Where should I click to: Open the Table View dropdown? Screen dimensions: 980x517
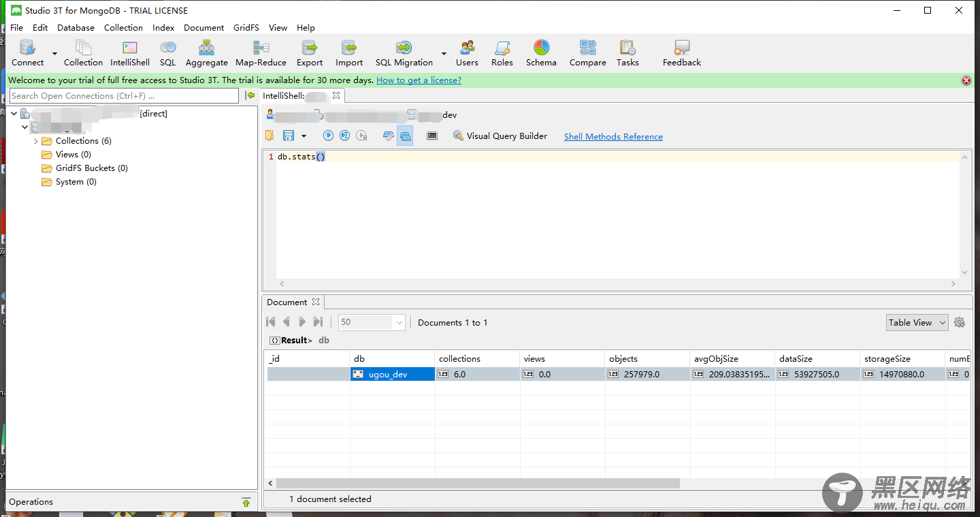pos(917,322)
